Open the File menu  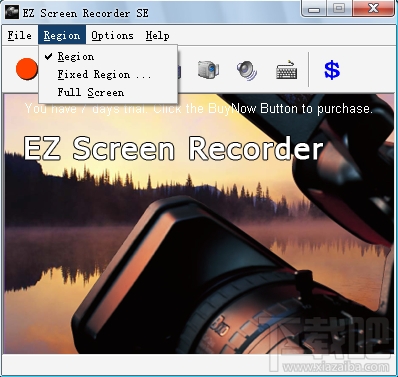pos(20,35)
